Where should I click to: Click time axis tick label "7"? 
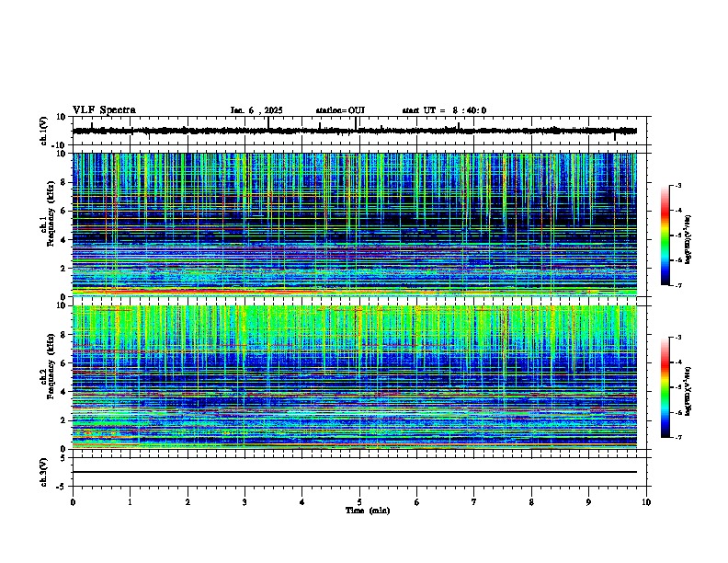[x=474, y=502]
